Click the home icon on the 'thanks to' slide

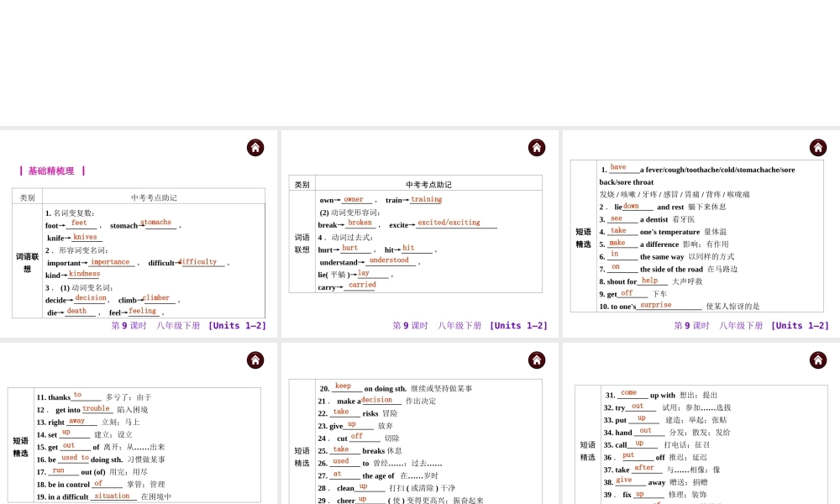pos(255,360)
